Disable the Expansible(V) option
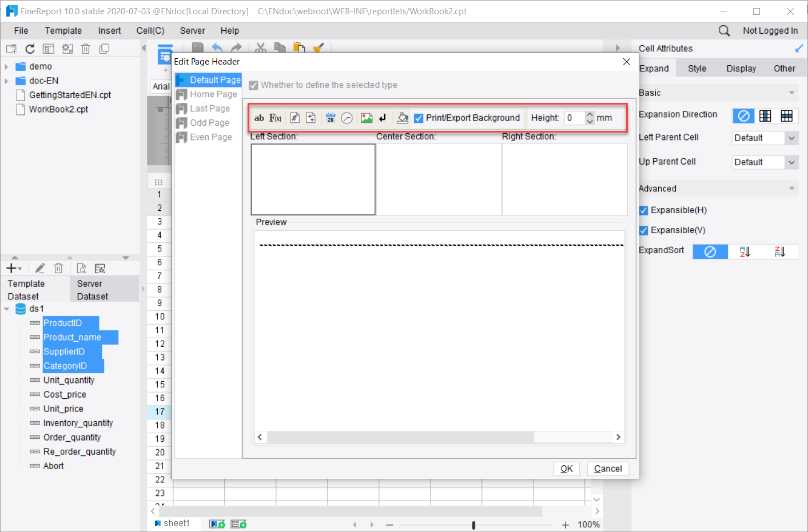Screen dimensions: 808x532 pos(643,230)
